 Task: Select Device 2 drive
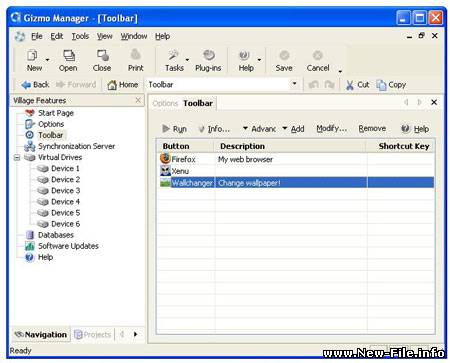65,179
